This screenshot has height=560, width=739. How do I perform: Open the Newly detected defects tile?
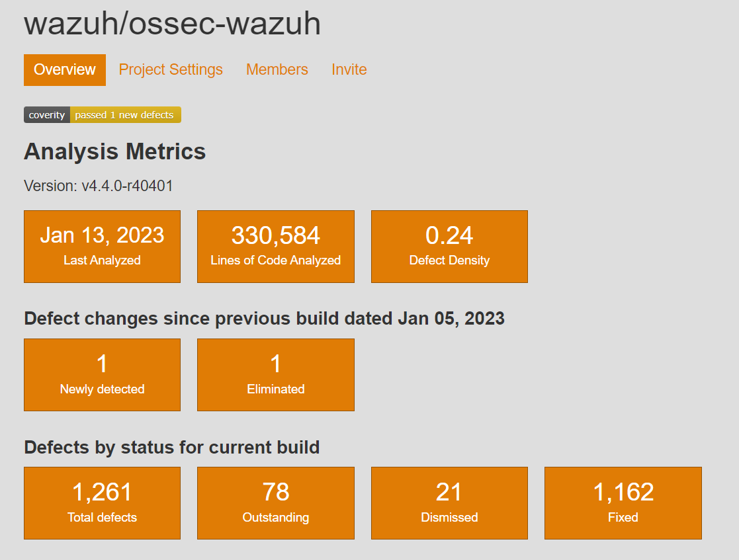(x=102, y=374)
